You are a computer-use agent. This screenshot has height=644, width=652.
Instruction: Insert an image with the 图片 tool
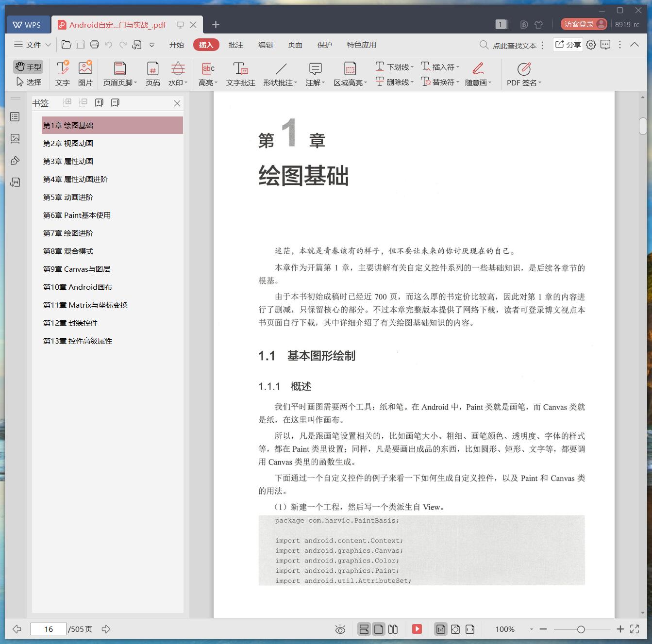coord(85,74)
